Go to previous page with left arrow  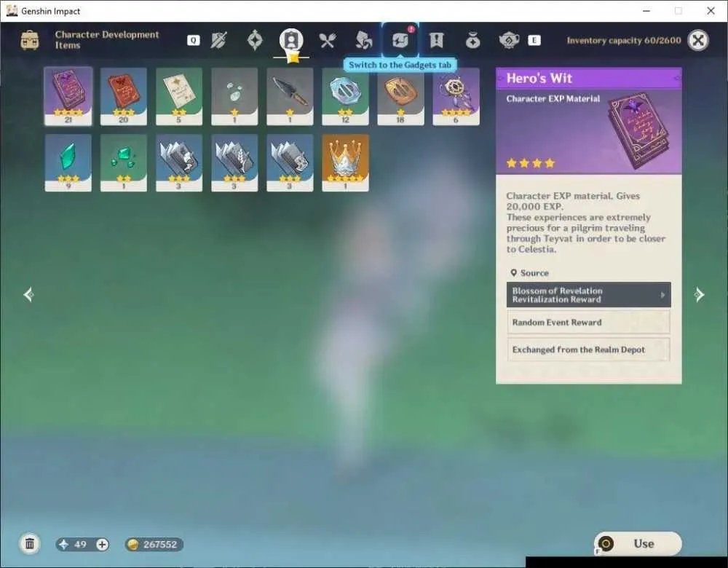point(28,294)
